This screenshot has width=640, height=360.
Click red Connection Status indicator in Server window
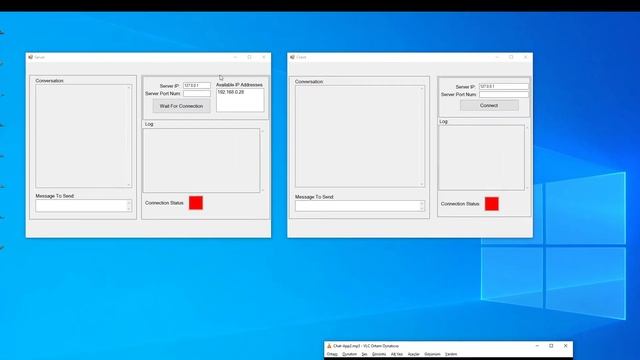pos(196,203)
